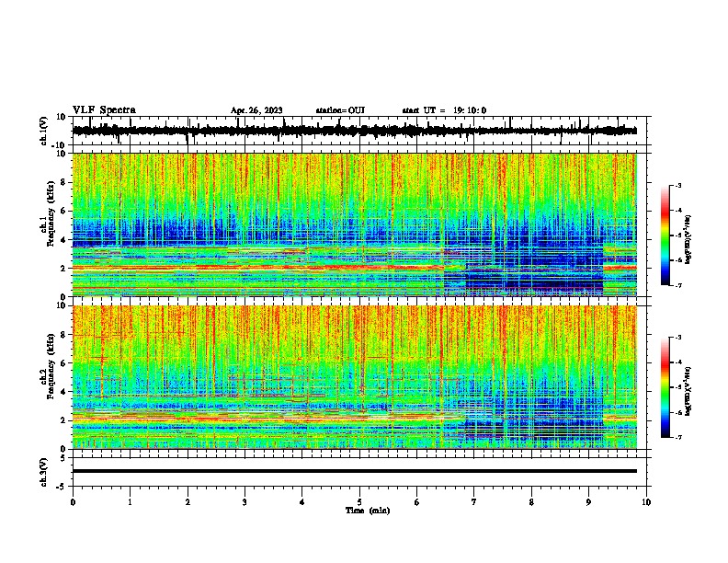Click the ch.2 spectrogram panel
This screenshot has width=728, height=563.
point(355,377)
